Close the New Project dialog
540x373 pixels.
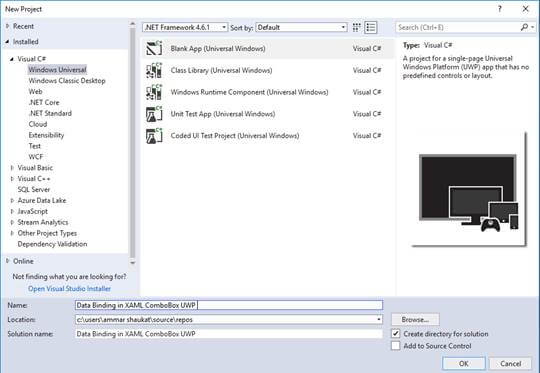coord(526,9)
